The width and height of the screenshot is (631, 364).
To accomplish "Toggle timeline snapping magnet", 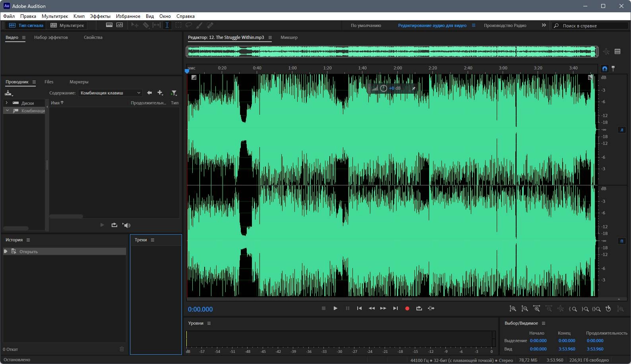I will 604,68.
